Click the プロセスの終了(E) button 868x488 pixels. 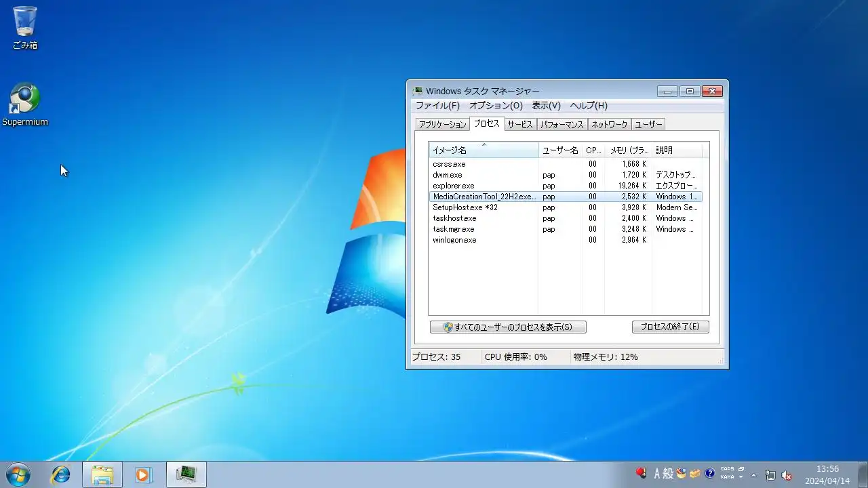pyautogui.click(x=670, y=327)
